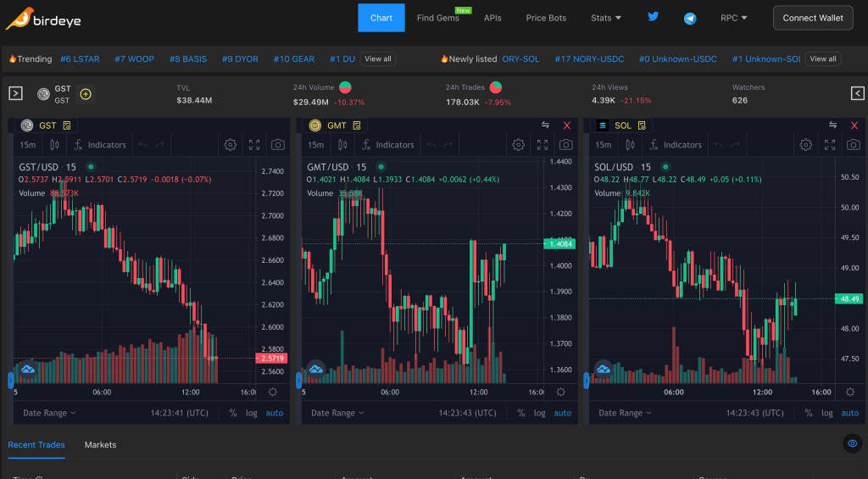Enter fullscreen mode on the SOL chart

[831, 145]
